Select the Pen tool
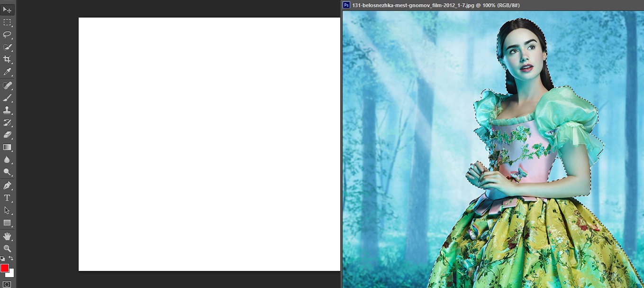Viewport: 644px width, 288px height. tap(7, 186)
